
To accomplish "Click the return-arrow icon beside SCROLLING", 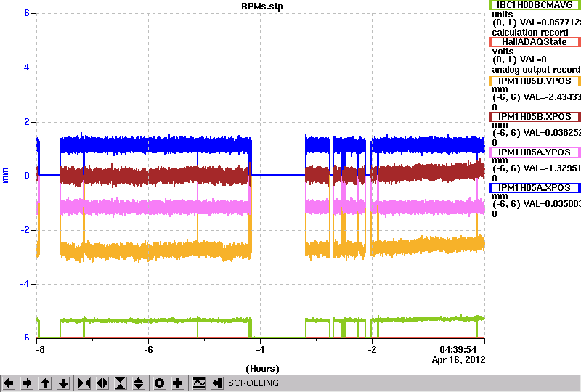I will click(x=216, y=383).
